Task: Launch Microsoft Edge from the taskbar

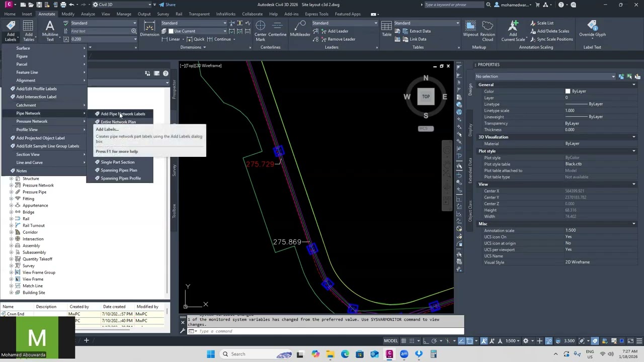Action: point(345,354)
